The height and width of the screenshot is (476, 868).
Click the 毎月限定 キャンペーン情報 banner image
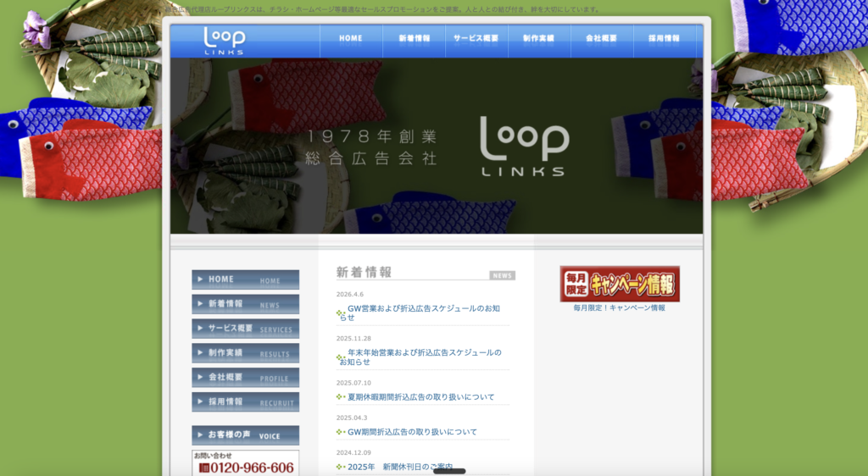(620, 285)
